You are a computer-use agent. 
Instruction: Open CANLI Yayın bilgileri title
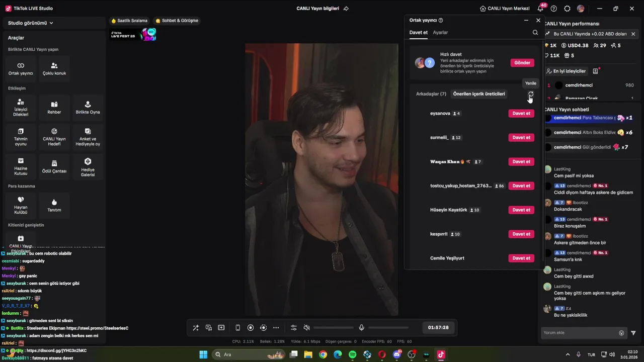click(x=318, y=9)
